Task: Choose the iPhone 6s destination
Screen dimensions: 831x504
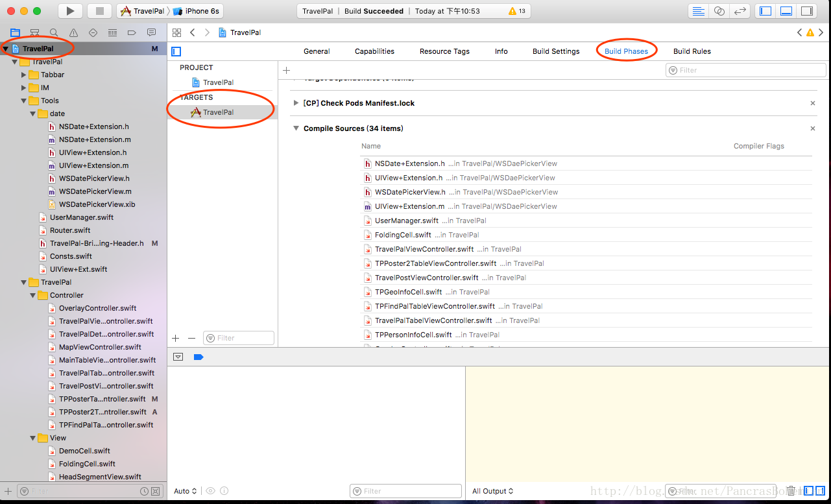Action: (x=197, y=11)
